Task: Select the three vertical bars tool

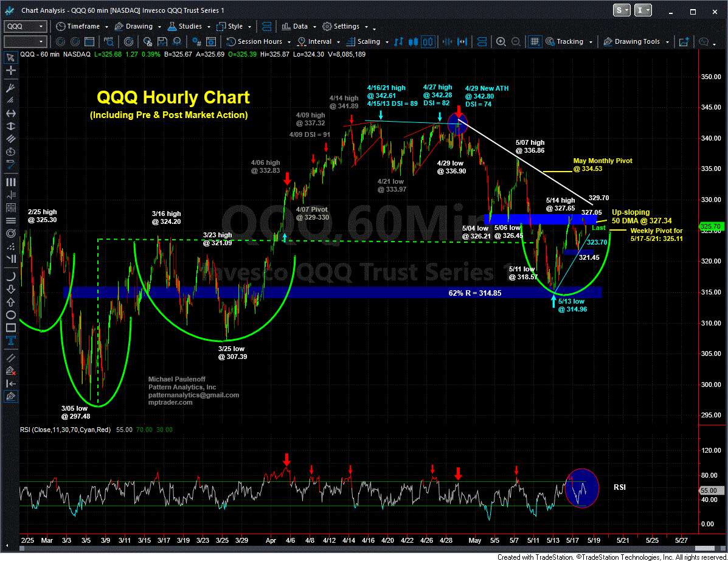Action: click(10, 182)
